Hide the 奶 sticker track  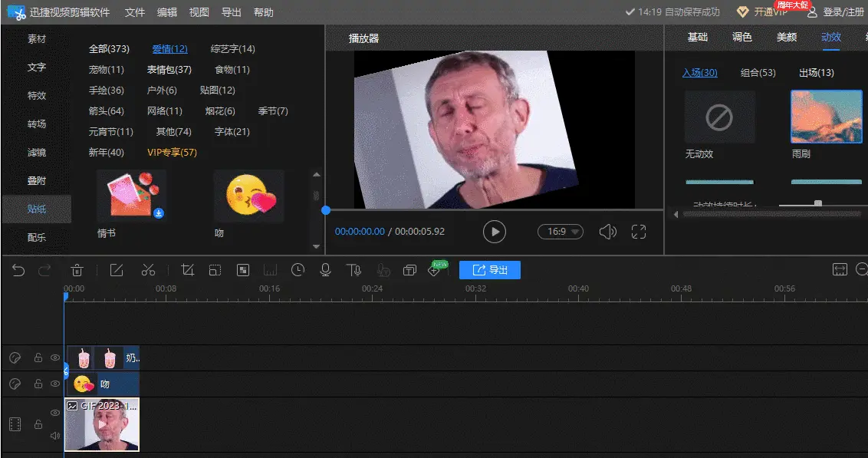pyautogui.click(x=54, y=358)
